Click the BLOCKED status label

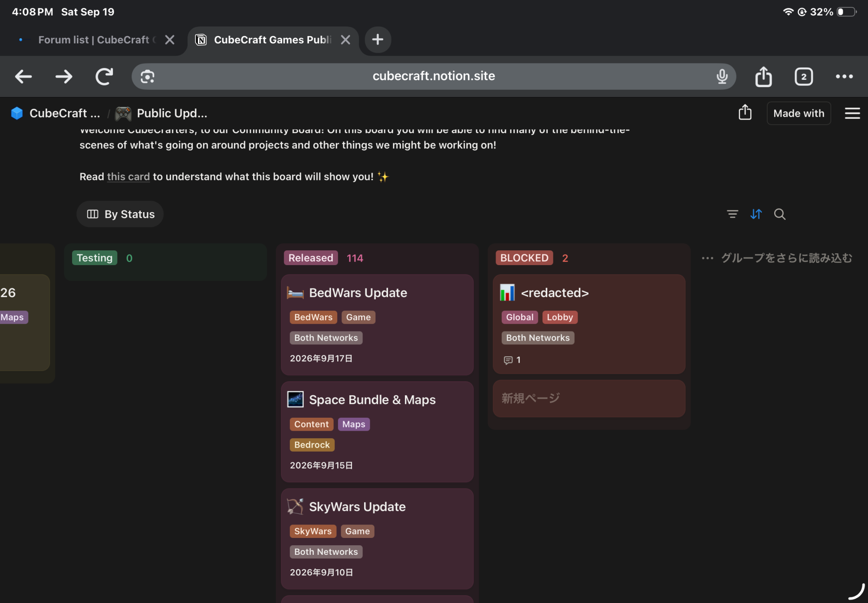524,258
